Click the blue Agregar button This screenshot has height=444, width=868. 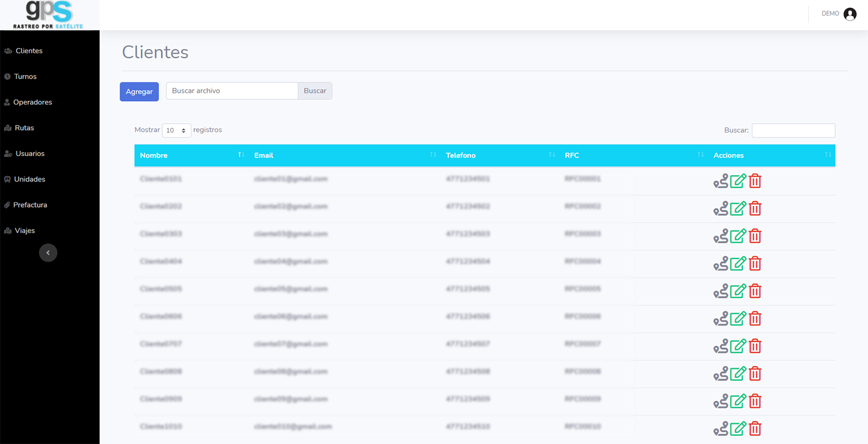[x=139, y=91]
